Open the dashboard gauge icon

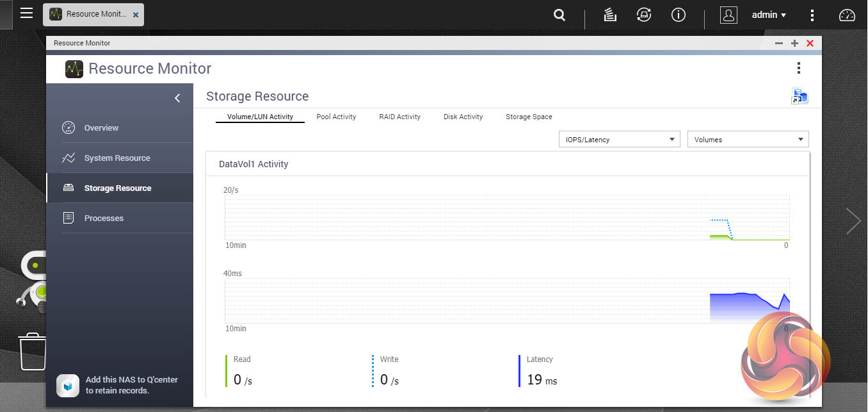[x=847, y=15]
